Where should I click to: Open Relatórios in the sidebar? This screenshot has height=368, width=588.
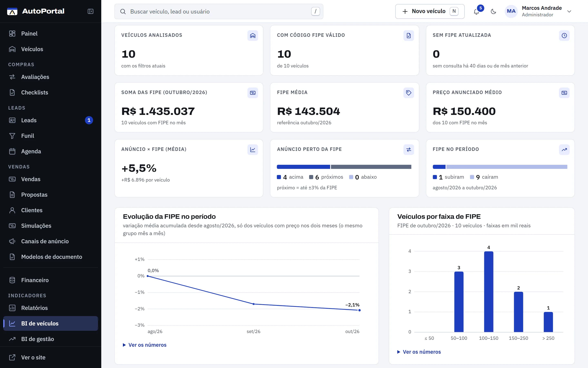(x=51, y=308)
